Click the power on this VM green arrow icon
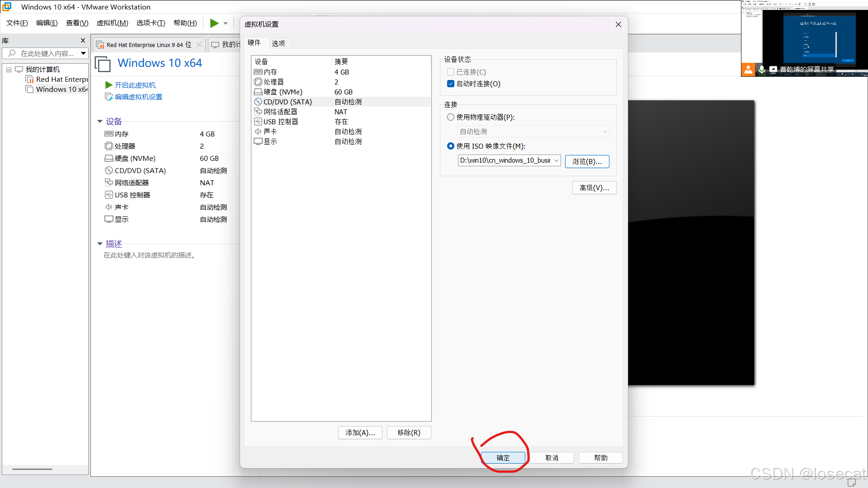This screenshot has height=488, width=868. click(109, 85)
